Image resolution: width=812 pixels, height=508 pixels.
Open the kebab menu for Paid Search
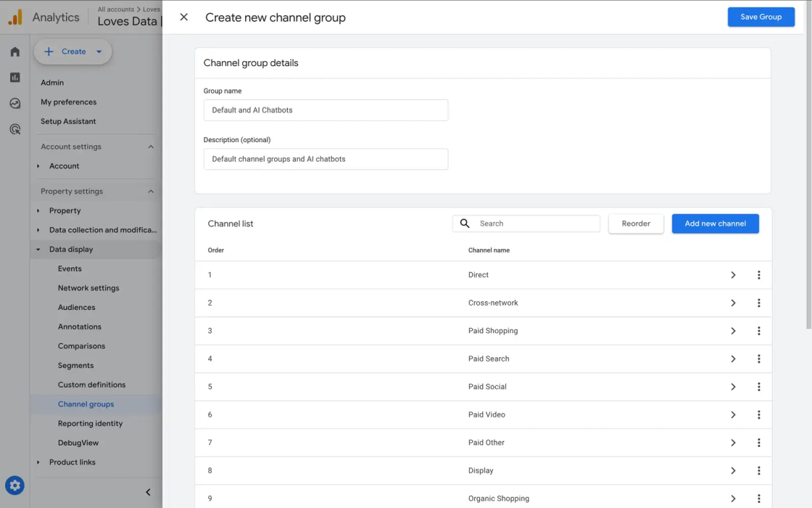coord(759,359)
